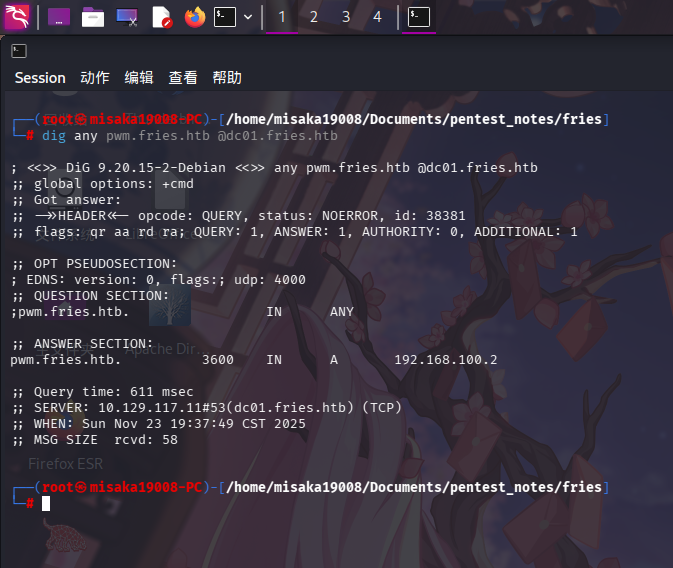Screen dimensions: 673x568
Task: Switch to workspace 2
Action: [x=314, y=17]
